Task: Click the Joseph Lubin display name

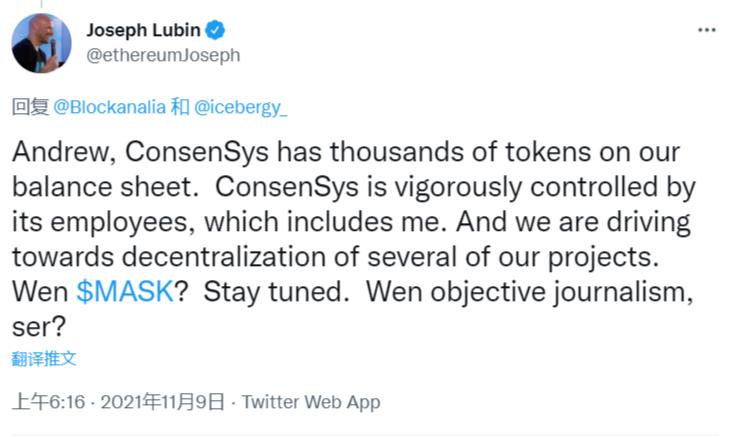Action: tap(142, 30)
